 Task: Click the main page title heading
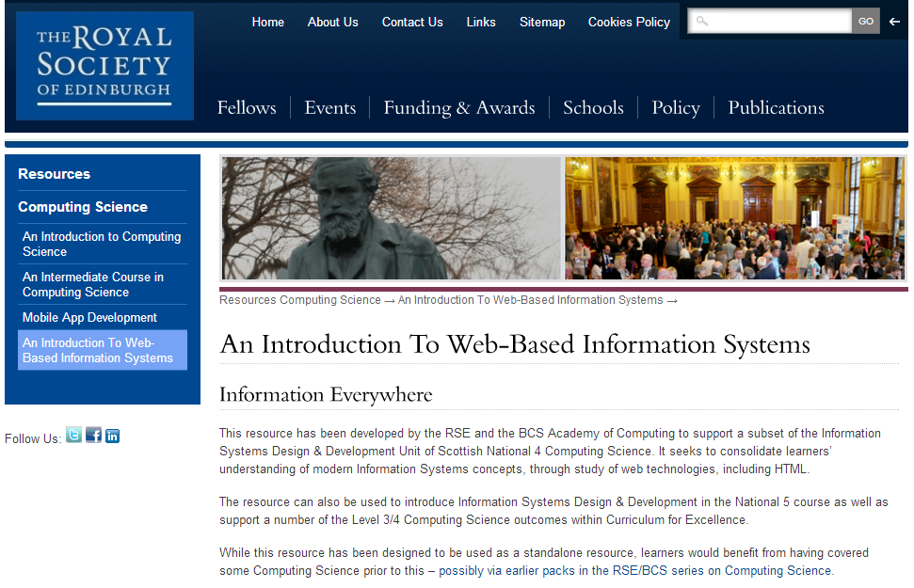(515, 344)
